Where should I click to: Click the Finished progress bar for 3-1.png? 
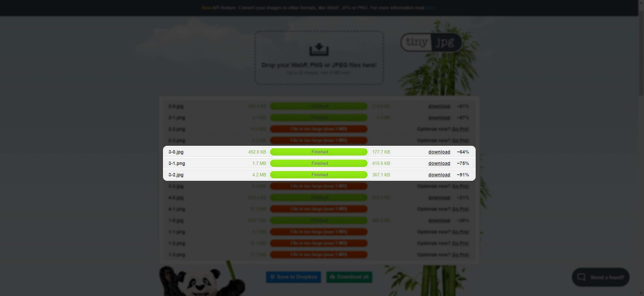319,163
